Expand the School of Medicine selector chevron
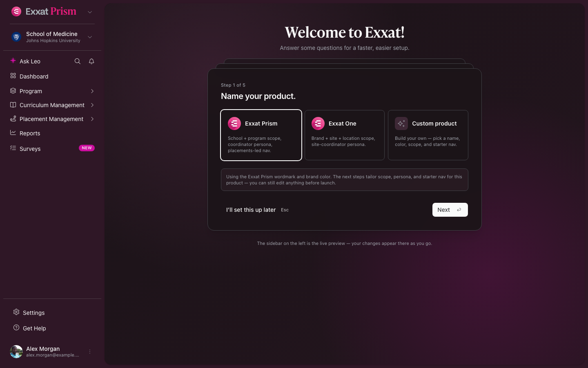 click(x=90, y=37)
